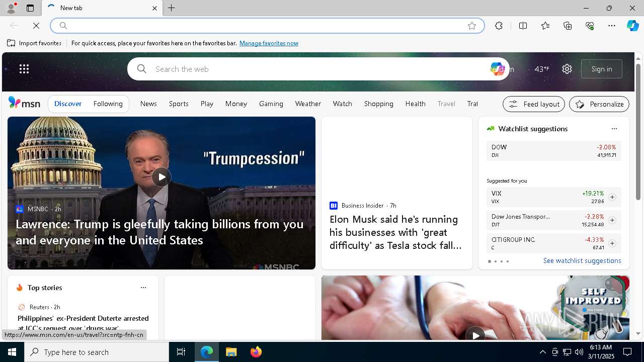Open the Windows Start menu

pyautogui.click(x=12, y=352)
